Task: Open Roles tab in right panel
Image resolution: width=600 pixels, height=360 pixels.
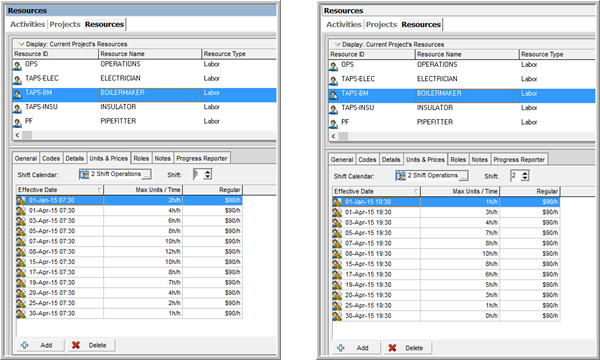Action: coord(458,160)
